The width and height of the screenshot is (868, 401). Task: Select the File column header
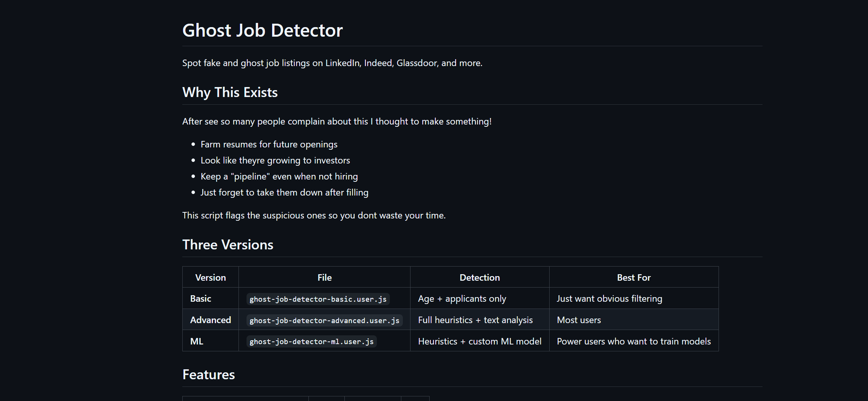pos(324,278)
